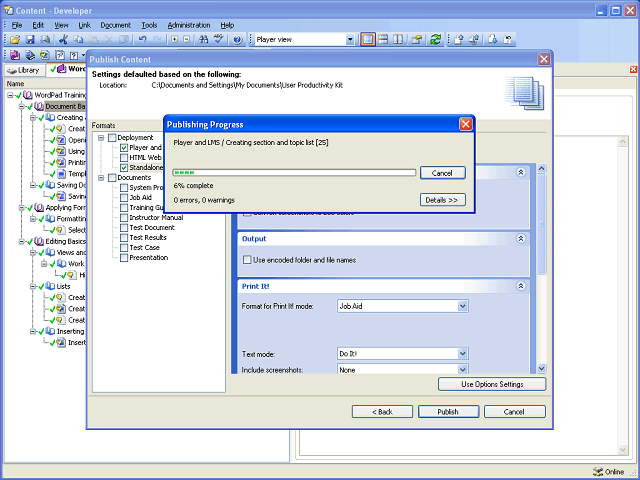Screen dimensions: 640x480
Task: Check the HTML Web Site checkbox
Action: click(124, 158)
